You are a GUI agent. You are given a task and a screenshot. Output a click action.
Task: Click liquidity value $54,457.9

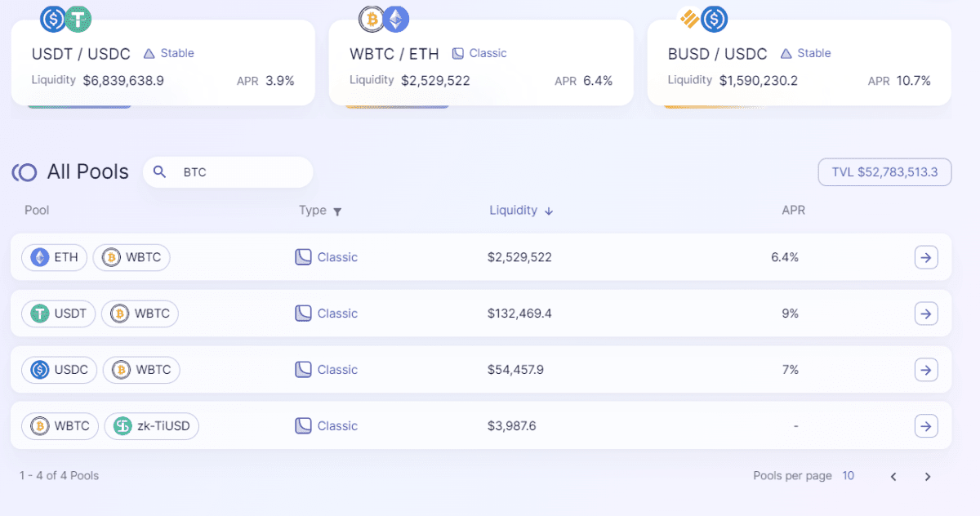[x=515, y=370]
